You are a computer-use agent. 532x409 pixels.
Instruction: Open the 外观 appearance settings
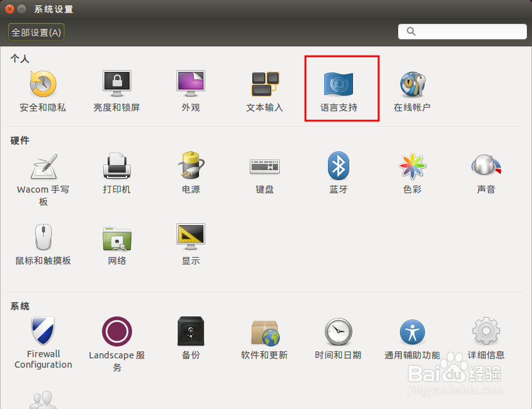pyautogui.click(x=190, y=88)
